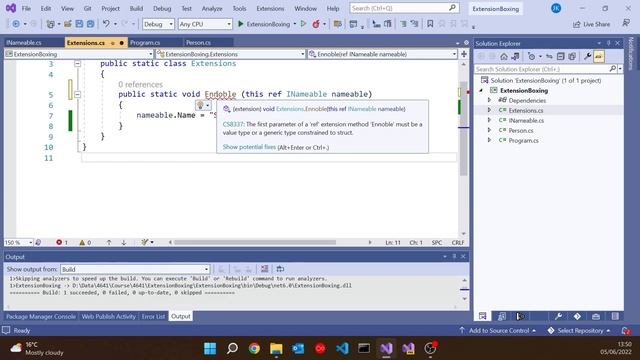Click the bookmark icon in toolbar
Viewport: 640px width, 360px height.
coord(430,24)
